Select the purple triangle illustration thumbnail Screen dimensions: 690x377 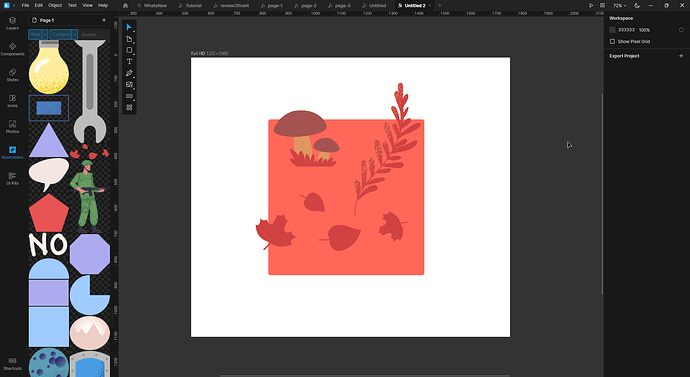[x=49, y=140]
